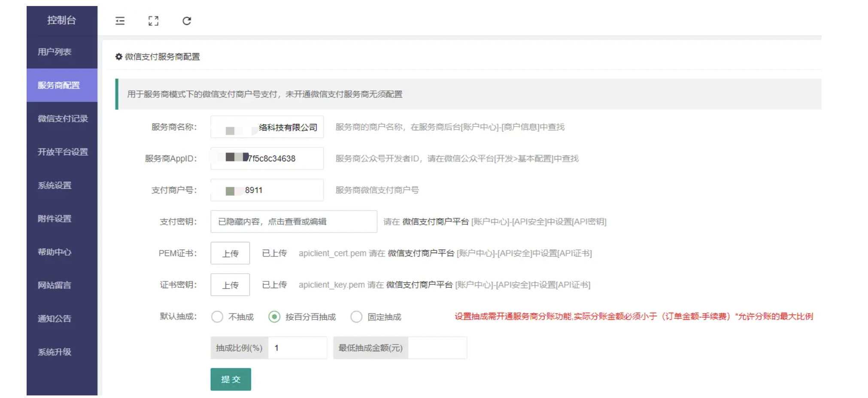Upload 证书密钥 with 上传 button
Image resolution: width=868 pixels, height=398 pixels.
(230, 285)
